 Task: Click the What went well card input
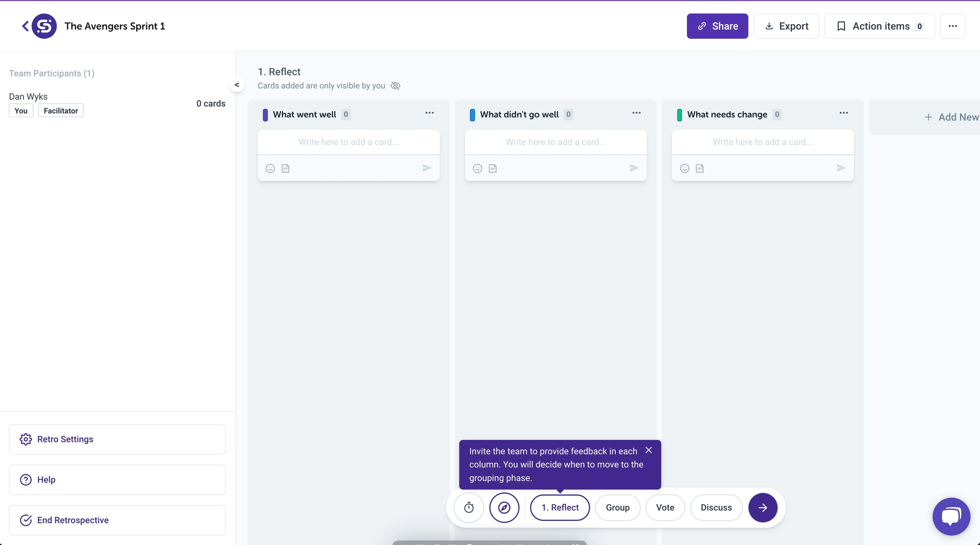click(348, 142)
